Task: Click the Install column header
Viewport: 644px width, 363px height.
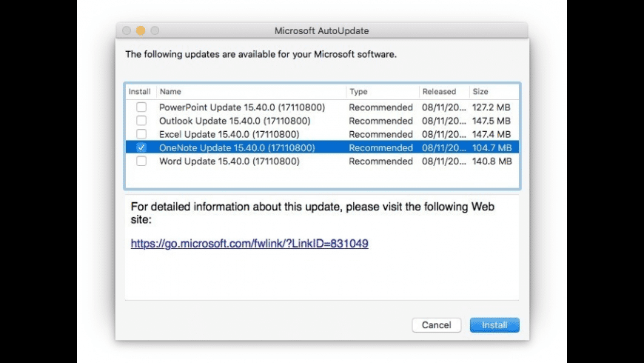Action: point(140,92)
